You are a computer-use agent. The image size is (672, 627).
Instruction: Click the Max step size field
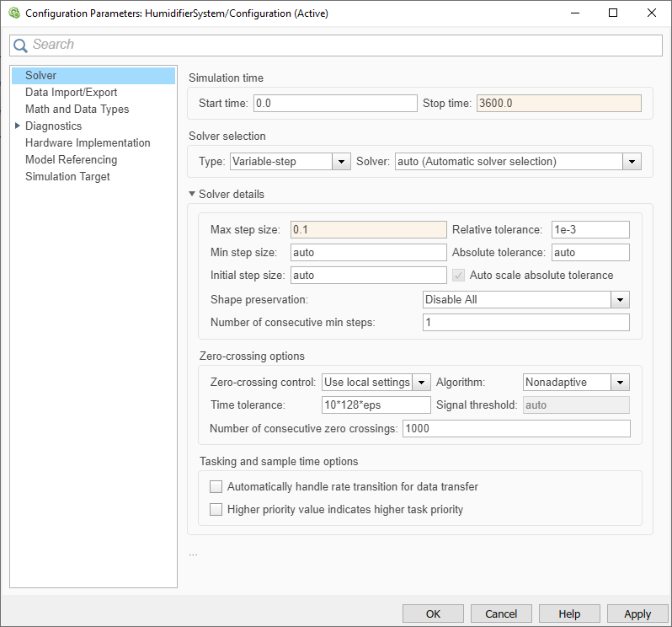368,229
